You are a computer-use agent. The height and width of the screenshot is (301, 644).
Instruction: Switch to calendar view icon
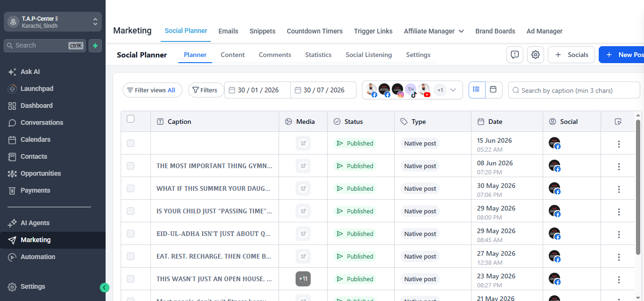point(494,89)
